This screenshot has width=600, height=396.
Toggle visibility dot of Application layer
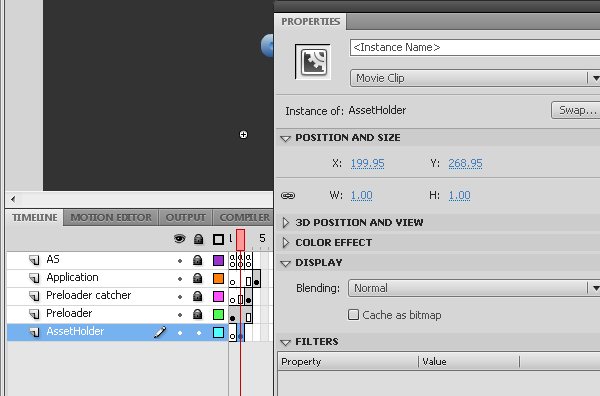pos(180,279)
